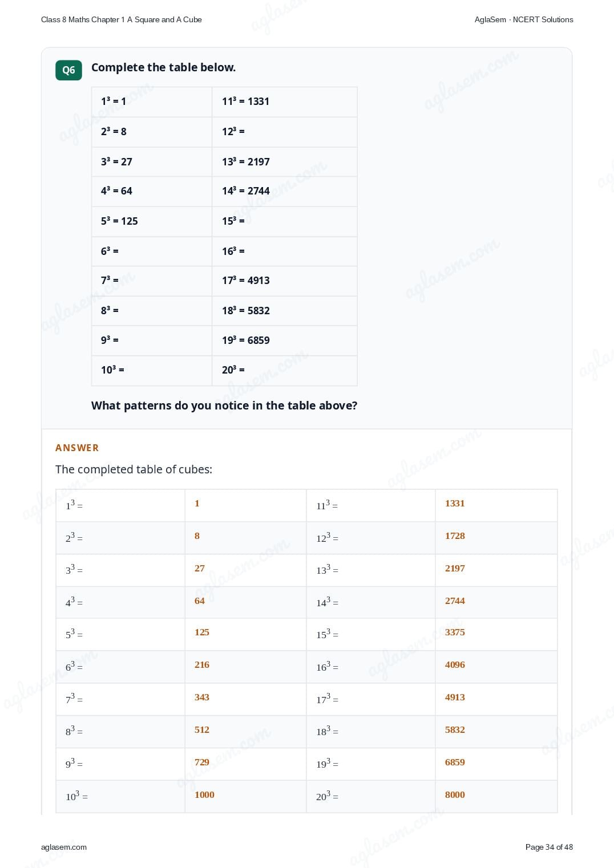
Task: Click the 'What patterns do you notice' question text
Action: pos(224,405)
